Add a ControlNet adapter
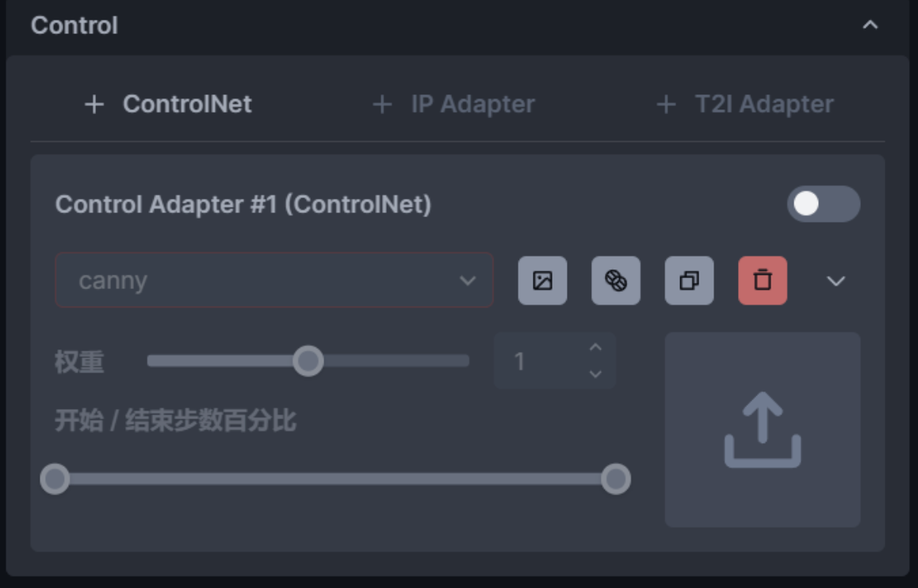This screenshot has height=588, width=918. [x=168, y=105]
